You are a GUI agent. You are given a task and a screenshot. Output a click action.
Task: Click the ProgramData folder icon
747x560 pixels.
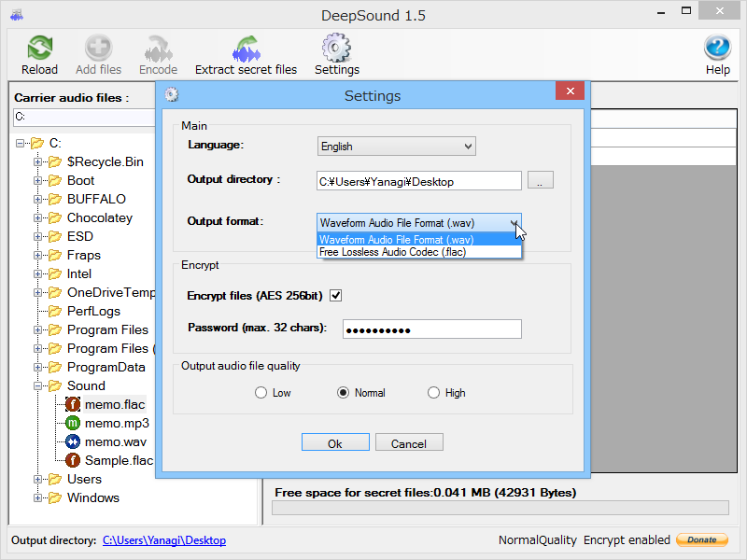click(x=55, y=367)
